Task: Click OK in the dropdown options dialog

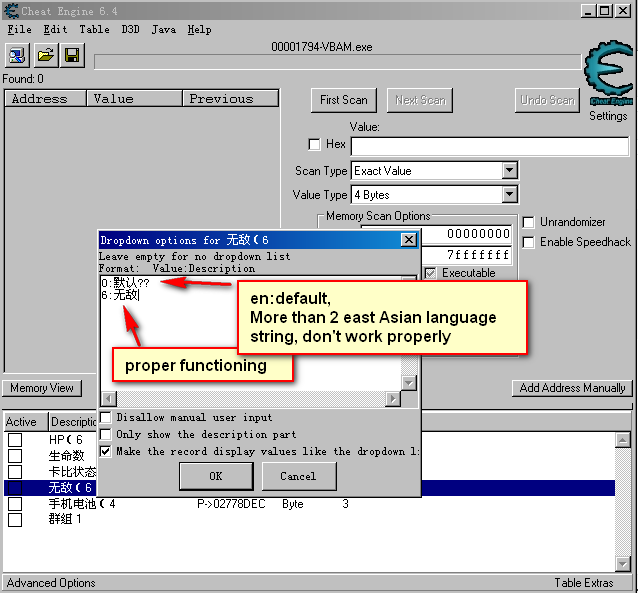Action: 216,476
